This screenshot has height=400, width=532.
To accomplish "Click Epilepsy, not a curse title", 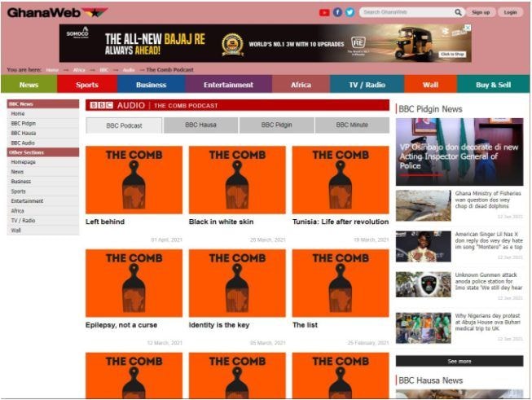I will [121, 325].
